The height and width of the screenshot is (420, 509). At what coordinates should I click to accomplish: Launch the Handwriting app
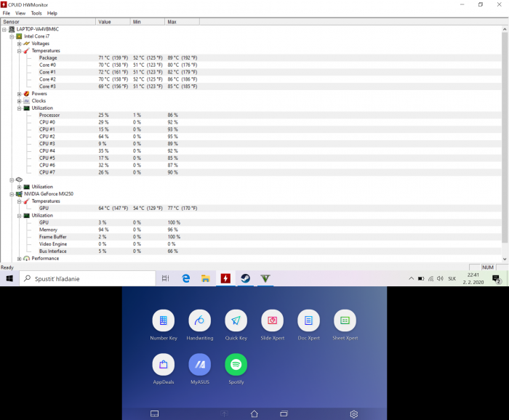point(199,320)
